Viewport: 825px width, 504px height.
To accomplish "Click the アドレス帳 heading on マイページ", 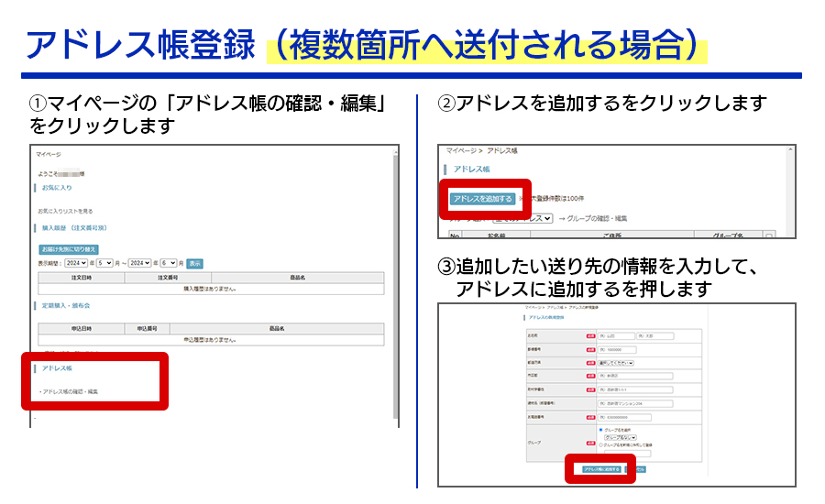I will coord(57,368).
